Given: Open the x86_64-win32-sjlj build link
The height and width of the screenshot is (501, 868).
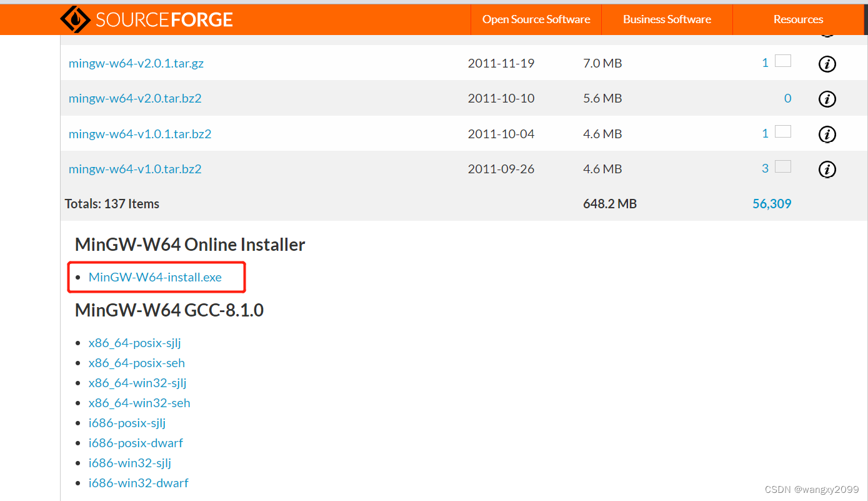Looking at the screenshot, I should pyautogui.click(x=137, y=383).
